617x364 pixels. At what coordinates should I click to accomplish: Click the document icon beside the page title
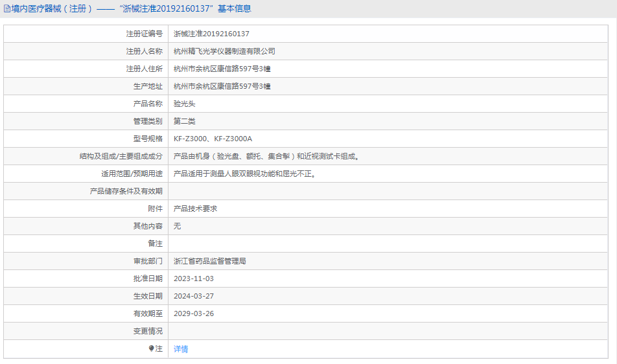click(x=7, y=9)
